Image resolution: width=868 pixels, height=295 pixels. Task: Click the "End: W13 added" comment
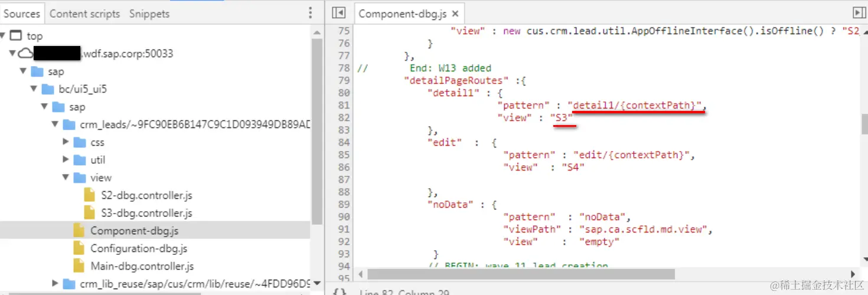(x=451, y=68)
